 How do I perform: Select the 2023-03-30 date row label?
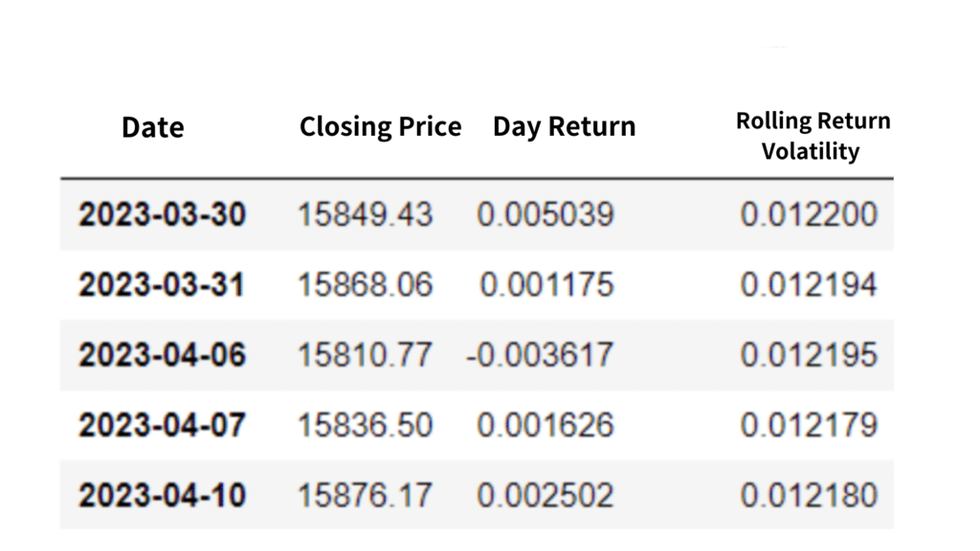[x=162, y=214]
